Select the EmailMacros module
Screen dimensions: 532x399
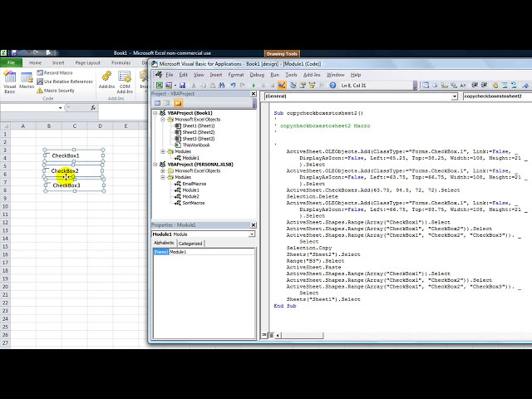(x=194, y=184)
